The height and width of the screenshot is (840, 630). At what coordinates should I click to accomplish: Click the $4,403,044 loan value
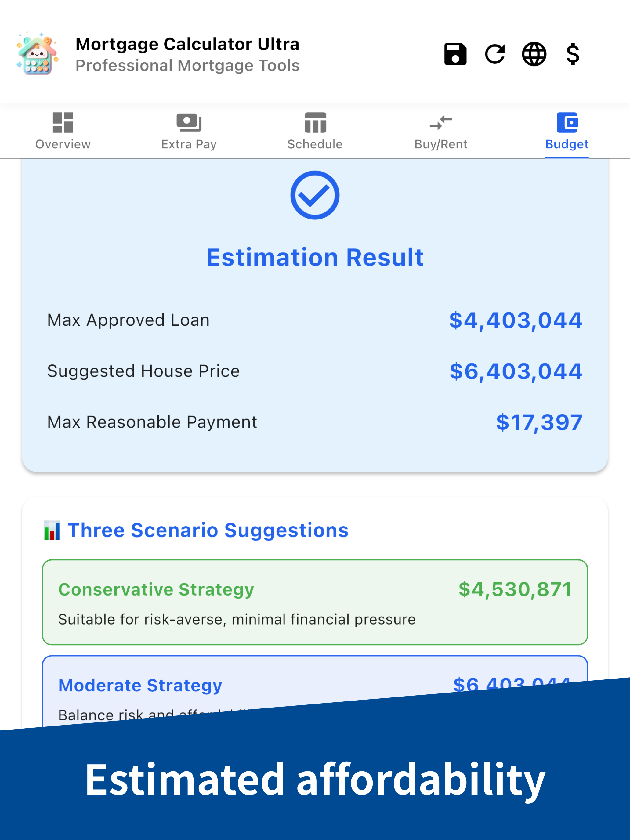pos(516,320)
